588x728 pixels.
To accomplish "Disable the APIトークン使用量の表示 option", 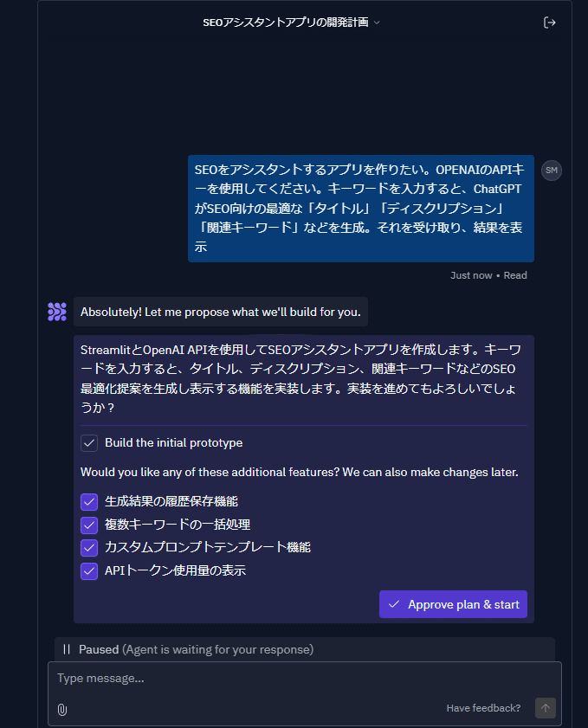I will point(88,571).
